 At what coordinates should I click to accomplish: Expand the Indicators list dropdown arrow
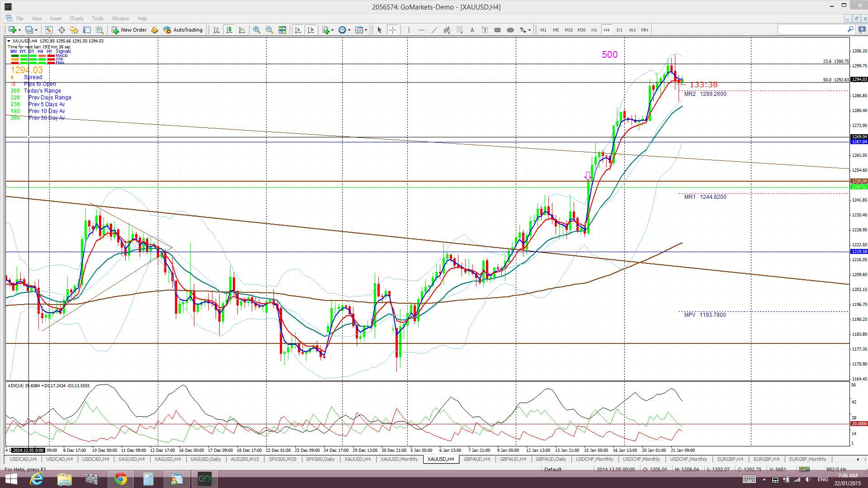coord(332,30)
